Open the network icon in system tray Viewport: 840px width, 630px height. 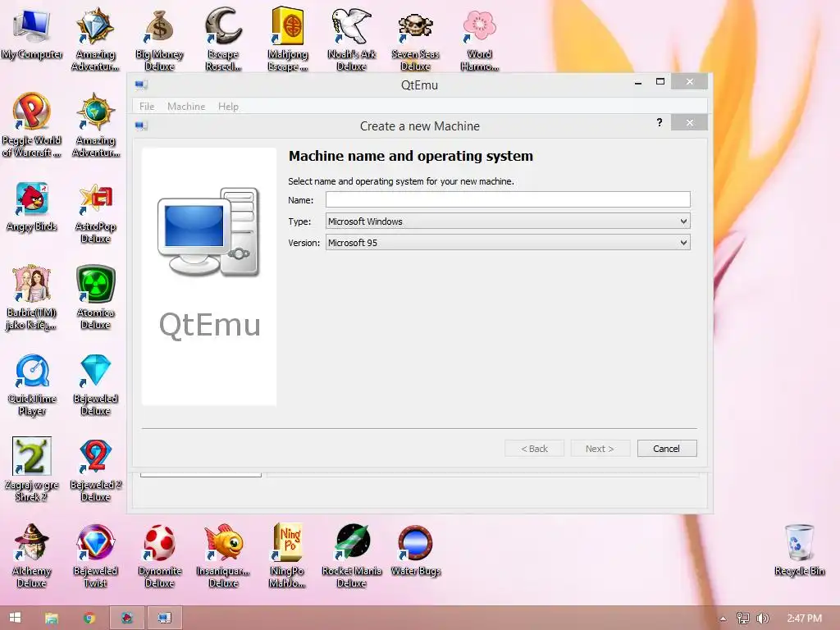coord(742,619)
